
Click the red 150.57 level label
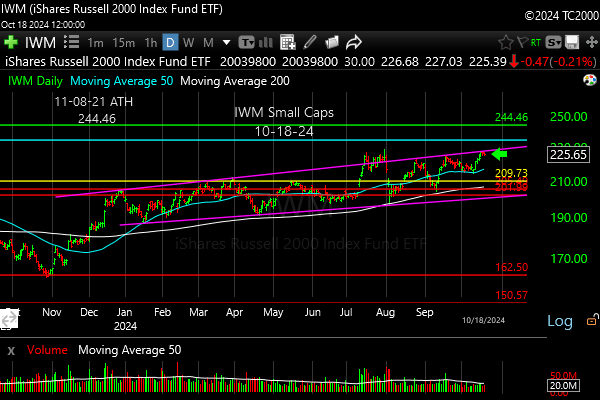[512, 295]
